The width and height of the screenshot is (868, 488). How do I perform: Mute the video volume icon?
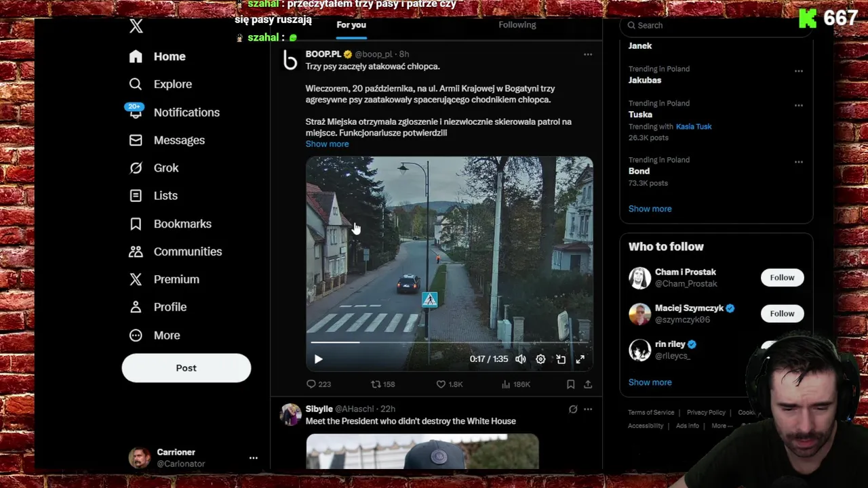click(x=521, y=359)
